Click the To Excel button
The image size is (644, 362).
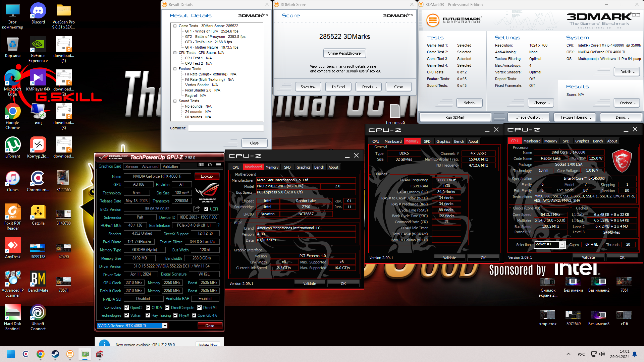(x=338, y=87)
